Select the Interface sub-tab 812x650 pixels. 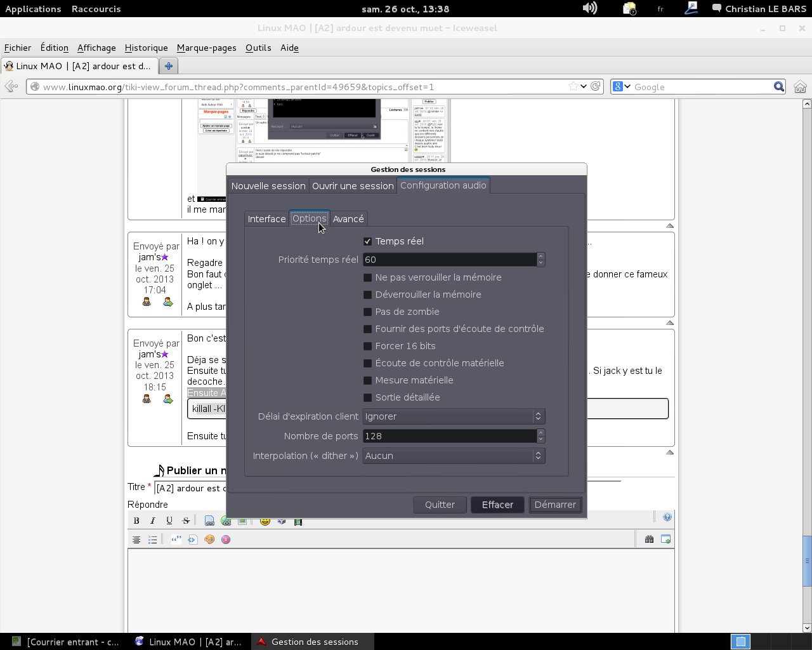pyautogui.click(x=266, y=219)
